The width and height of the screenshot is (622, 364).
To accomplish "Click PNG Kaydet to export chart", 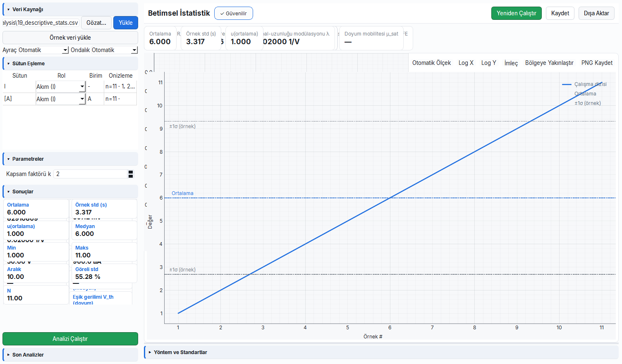I will [597, 63].
